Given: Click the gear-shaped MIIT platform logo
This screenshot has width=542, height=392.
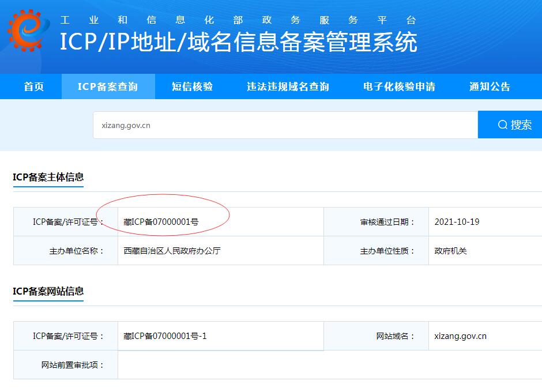Looking at the screenshot, I should point(25,30).
